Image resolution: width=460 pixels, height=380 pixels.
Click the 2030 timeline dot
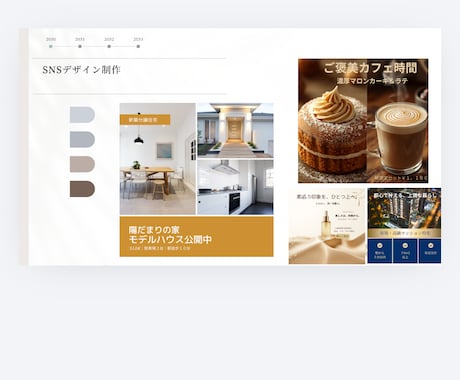tap(51, 46)
